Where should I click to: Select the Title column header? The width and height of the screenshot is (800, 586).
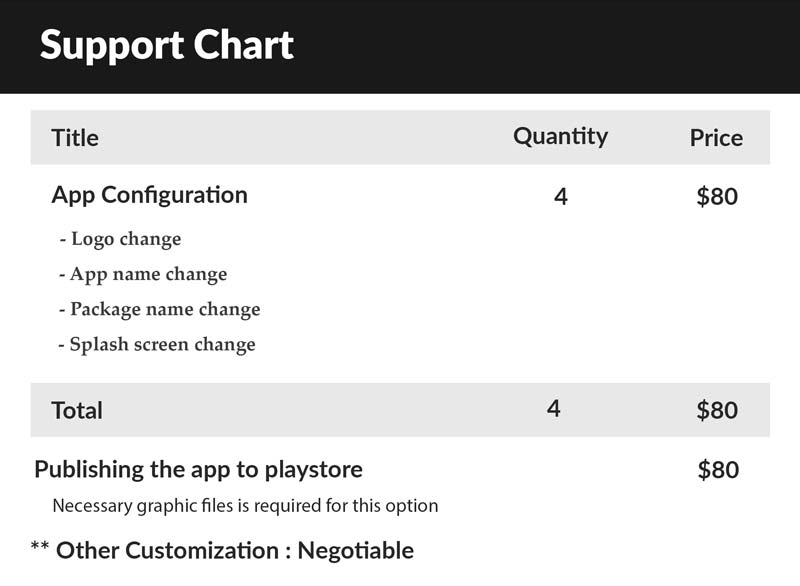tap(75, 138)
